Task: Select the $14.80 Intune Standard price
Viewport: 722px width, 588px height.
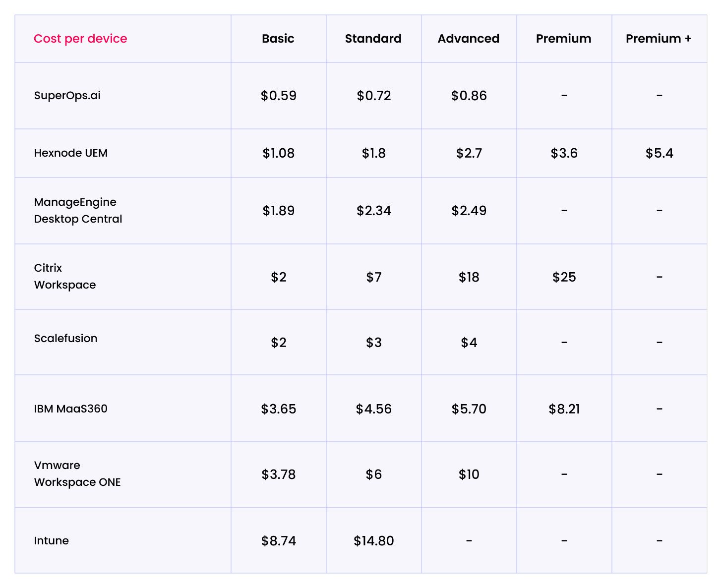Action: pyautogui.click(x=374, y=541)
